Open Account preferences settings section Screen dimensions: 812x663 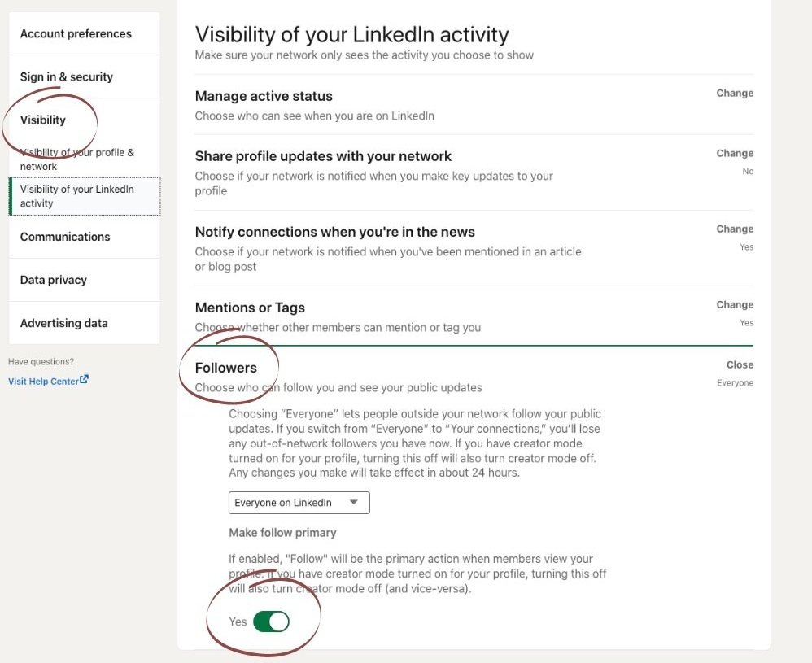coord(76,33)
